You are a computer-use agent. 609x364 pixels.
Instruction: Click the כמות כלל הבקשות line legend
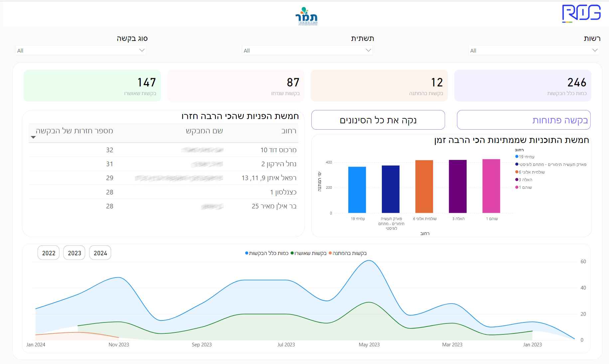pyautogui.click(x=267, y=253)
